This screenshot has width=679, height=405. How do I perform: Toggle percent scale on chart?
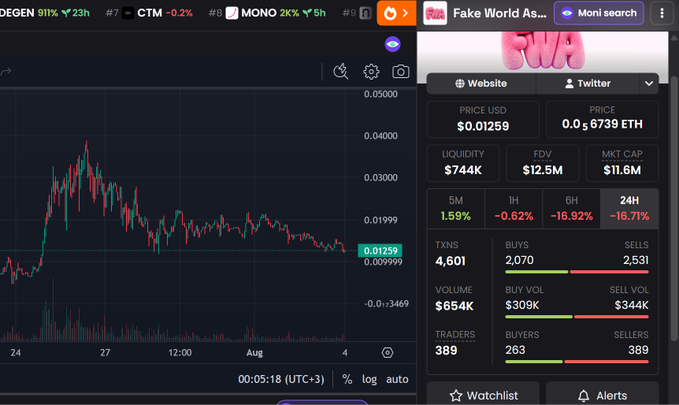347,379
